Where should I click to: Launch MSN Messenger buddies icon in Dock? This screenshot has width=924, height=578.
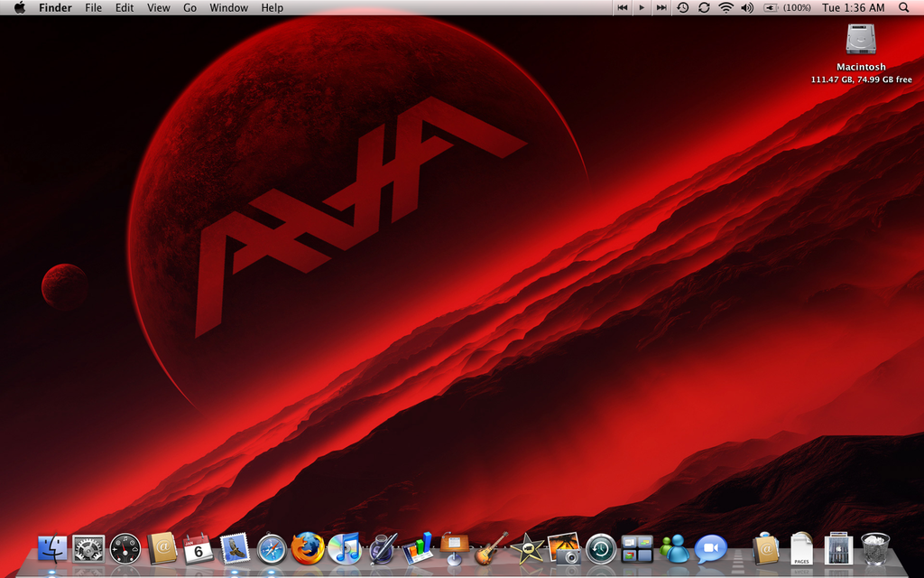click(x=674, y=549)
